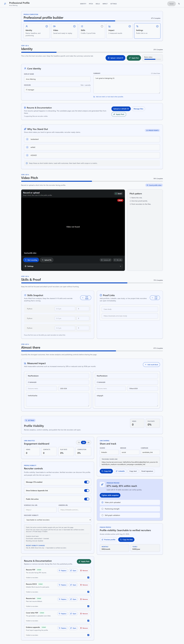Uncheck Visible to recruiters for Cover letter PDF
The image size is (184, 644).
(x=88, y=621)
